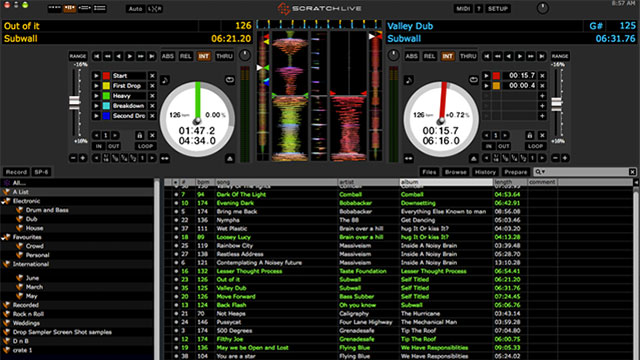Skip to previous track on left deck

point(96,56)
